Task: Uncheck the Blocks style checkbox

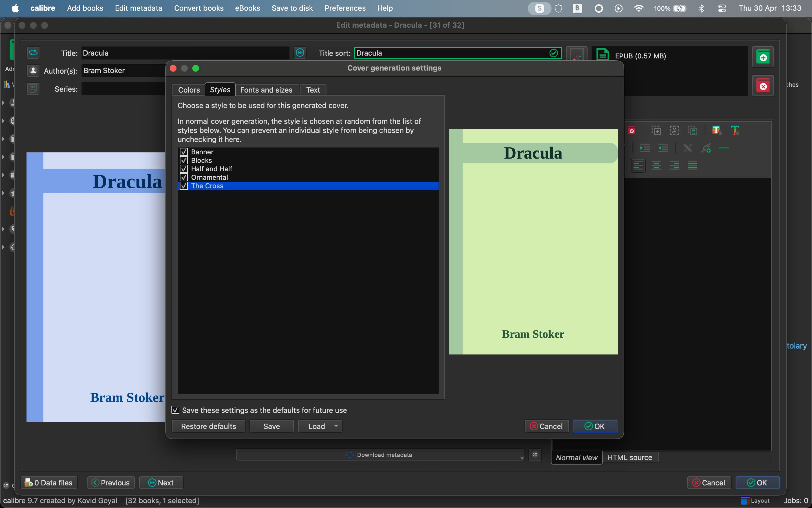Action: click(x=184, y=160)
